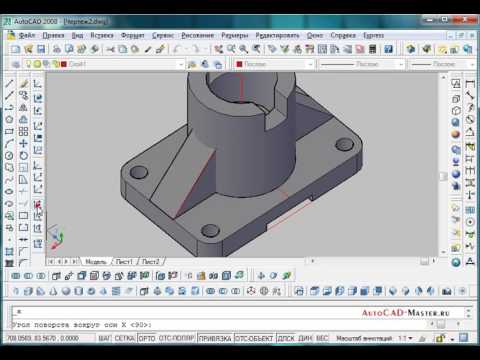Click the red color swatch in color control

(239, 64)
